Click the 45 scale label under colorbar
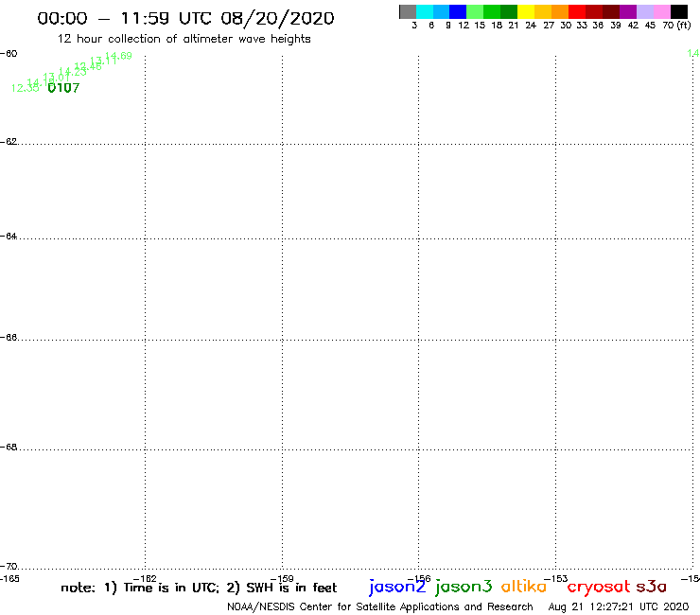 [651, 26]
